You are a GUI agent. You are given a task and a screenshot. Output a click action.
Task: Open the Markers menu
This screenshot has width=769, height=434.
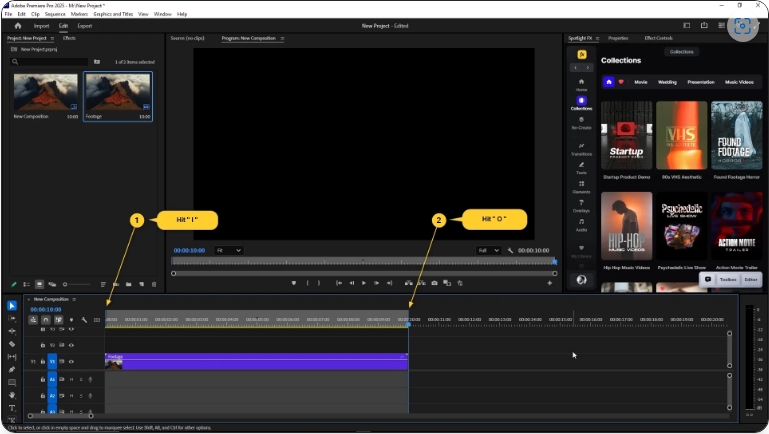pos(79,14)
